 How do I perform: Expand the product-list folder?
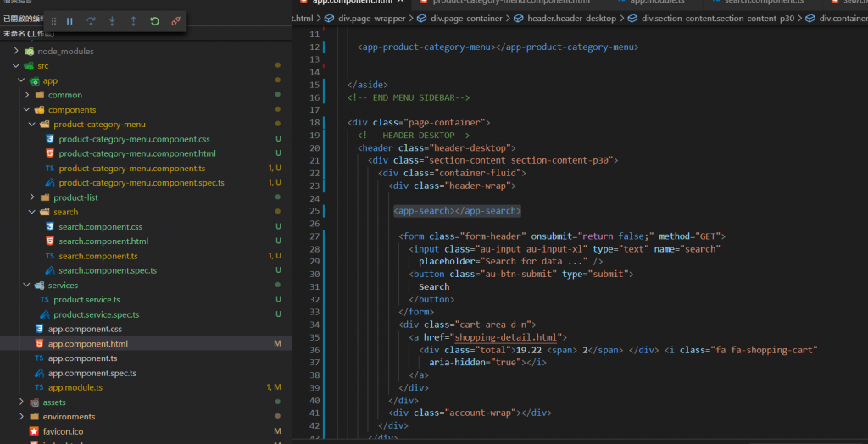pos(32,197)
